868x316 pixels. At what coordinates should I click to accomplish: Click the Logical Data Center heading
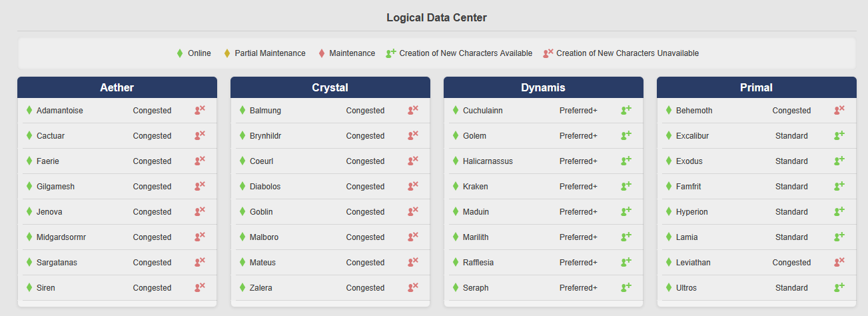(436, 18)
